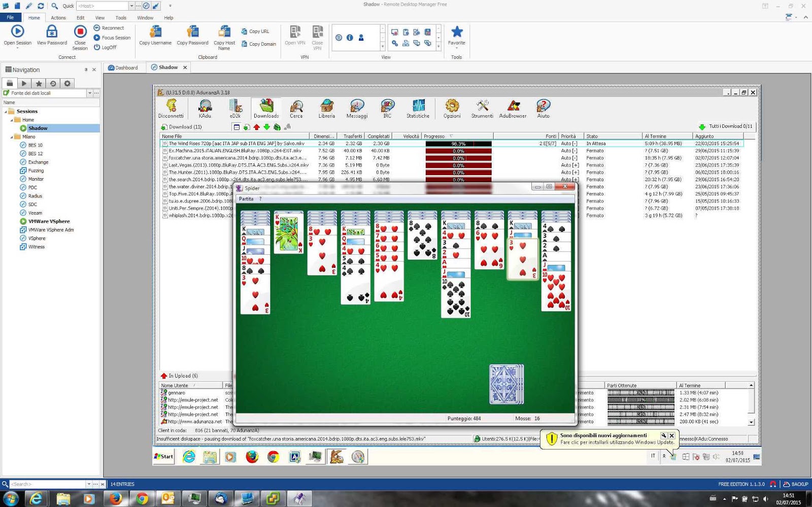812x507 pixels.
Task: Select the Veeam session in Navigation
Action: [x=35, y=213]
